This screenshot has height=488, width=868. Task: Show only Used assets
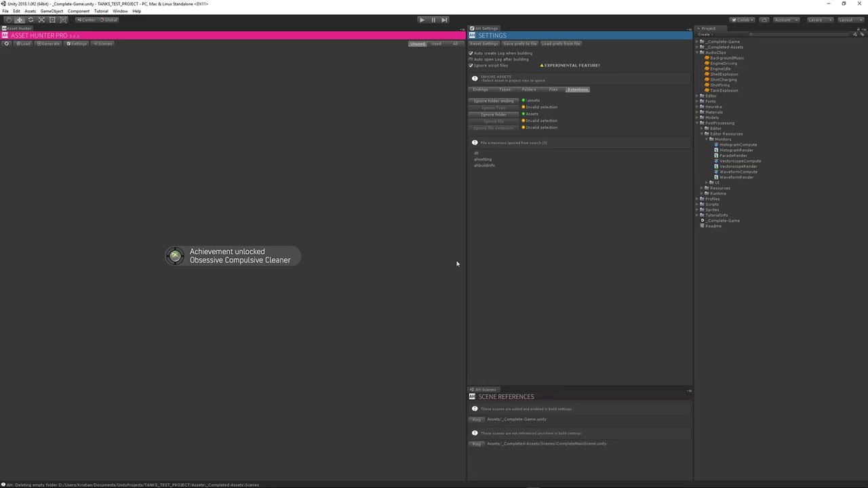point(436,44)
